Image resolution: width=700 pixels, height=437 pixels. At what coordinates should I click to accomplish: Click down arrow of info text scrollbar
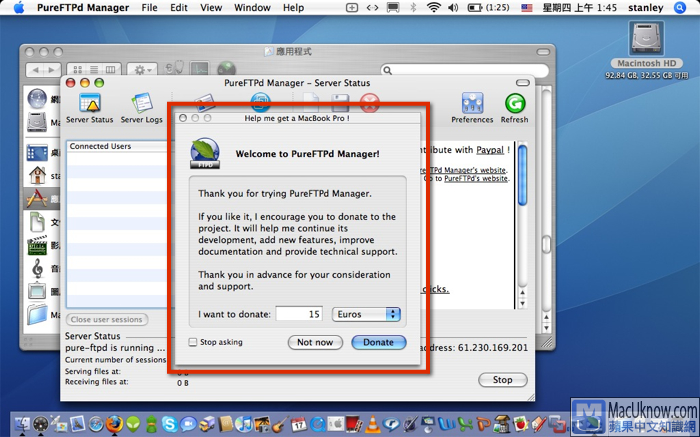point(522,304)
